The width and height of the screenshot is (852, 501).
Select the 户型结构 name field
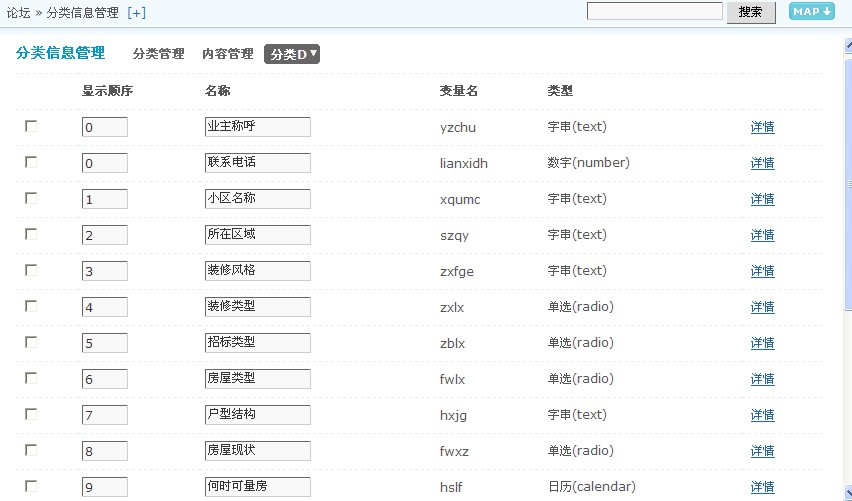[258, 415]
